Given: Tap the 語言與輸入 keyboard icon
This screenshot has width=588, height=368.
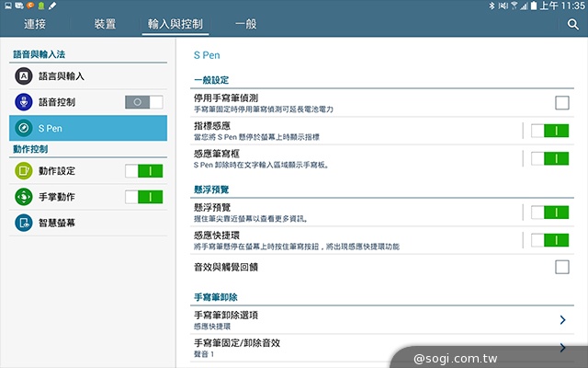Looking at the screenshot, I should coord(24,75).
